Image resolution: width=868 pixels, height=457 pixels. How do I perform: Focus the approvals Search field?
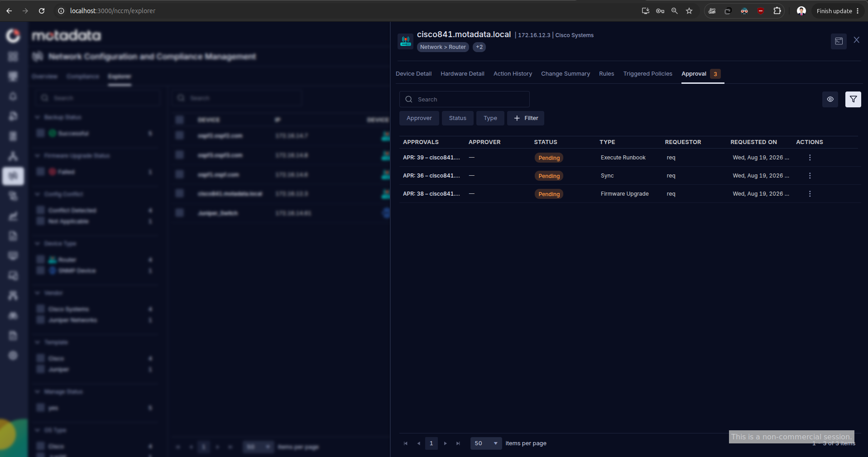click(x=465, y=99)
